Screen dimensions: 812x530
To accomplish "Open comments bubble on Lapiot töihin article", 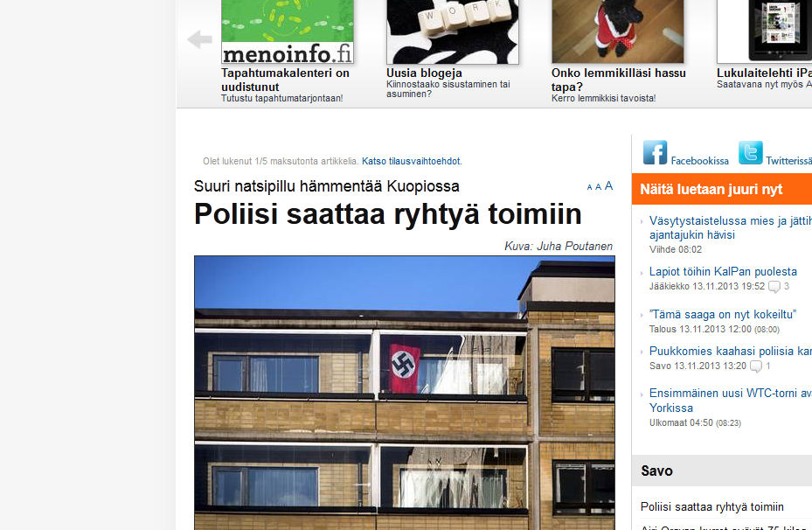I will (774, 287).
